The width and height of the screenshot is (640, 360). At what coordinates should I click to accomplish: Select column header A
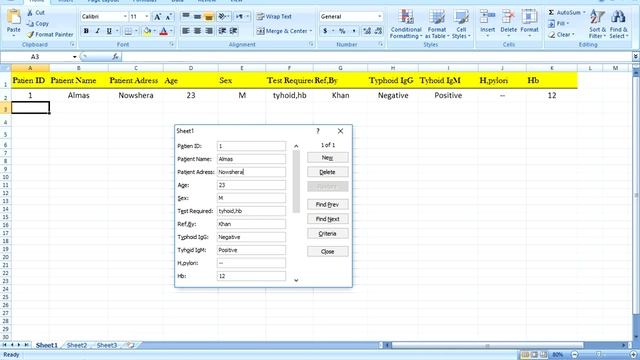[x=30, y=68]
